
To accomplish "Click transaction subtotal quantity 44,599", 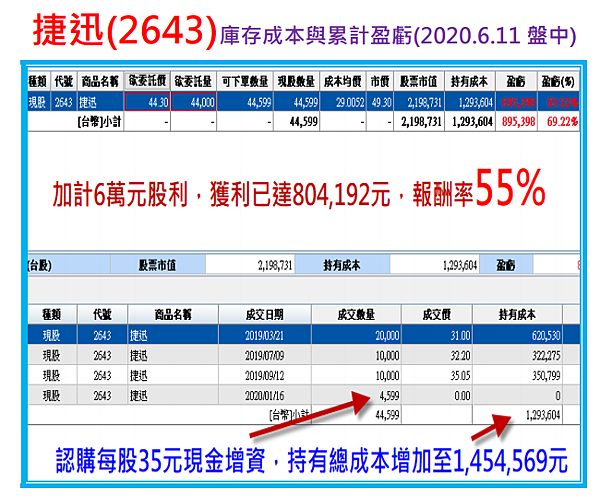I will pos(387,415).
